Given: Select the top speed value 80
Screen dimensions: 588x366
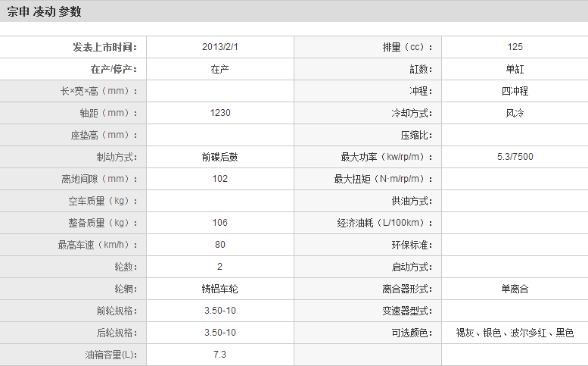Looking at the screenshot, I should coord(219,245).
